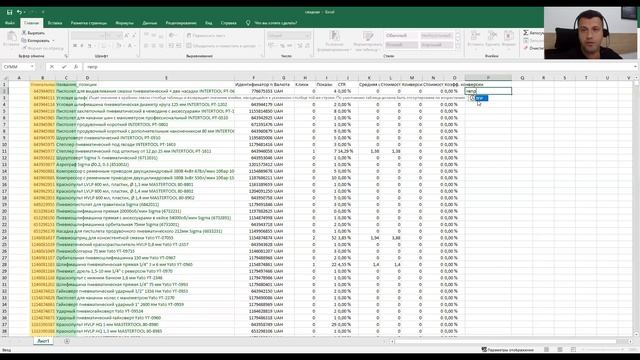Select row 11 header
Viewport: 640px width, 360px height.
click(4, 151)
